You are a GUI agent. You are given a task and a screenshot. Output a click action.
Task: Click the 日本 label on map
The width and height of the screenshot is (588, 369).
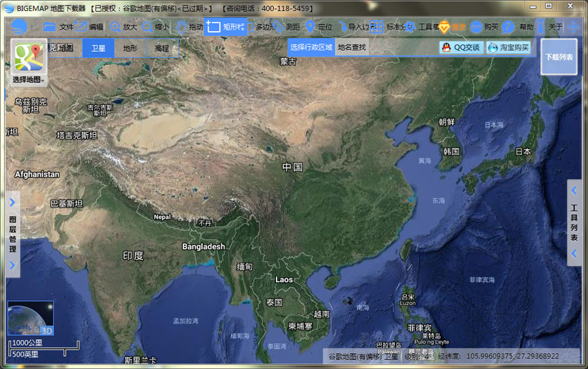pos(523,152)
